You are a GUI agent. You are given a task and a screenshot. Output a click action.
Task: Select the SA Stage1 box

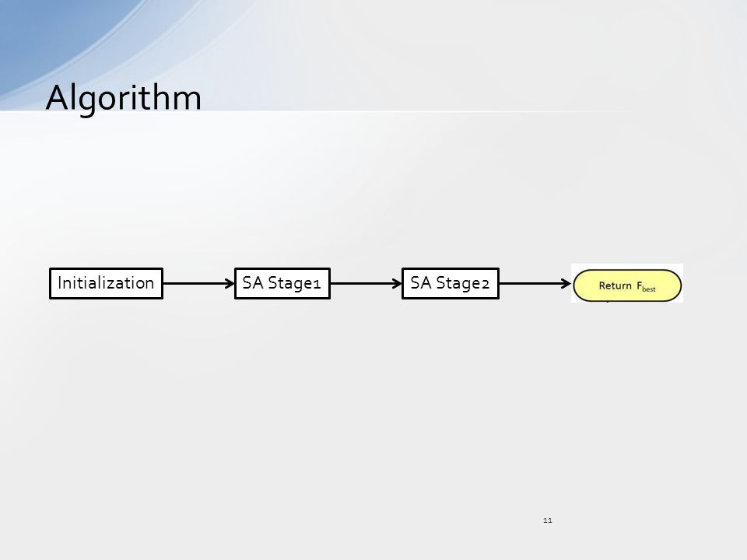(x=282, y=283)
